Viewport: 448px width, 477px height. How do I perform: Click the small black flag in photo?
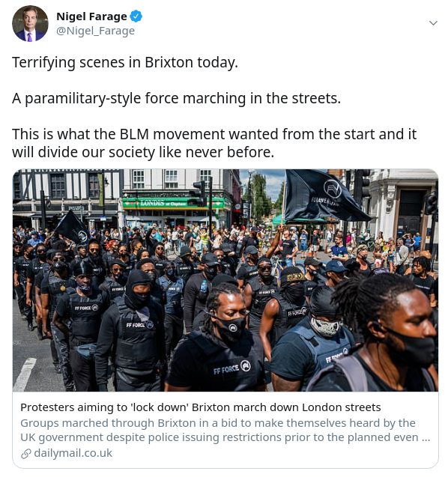[72, 228]
